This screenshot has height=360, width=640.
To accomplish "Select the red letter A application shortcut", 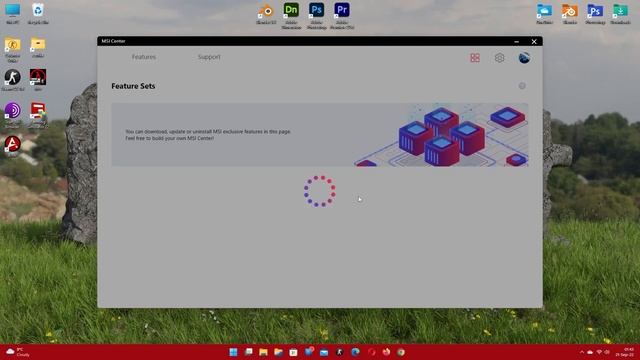I will 13,146.
